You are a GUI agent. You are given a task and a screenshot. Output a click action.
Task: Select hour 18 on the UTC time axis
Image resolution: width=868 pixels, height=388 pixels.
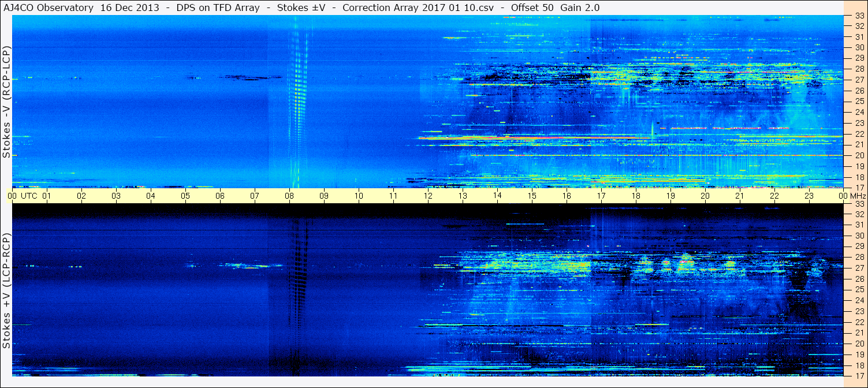(x=636, y=196)
